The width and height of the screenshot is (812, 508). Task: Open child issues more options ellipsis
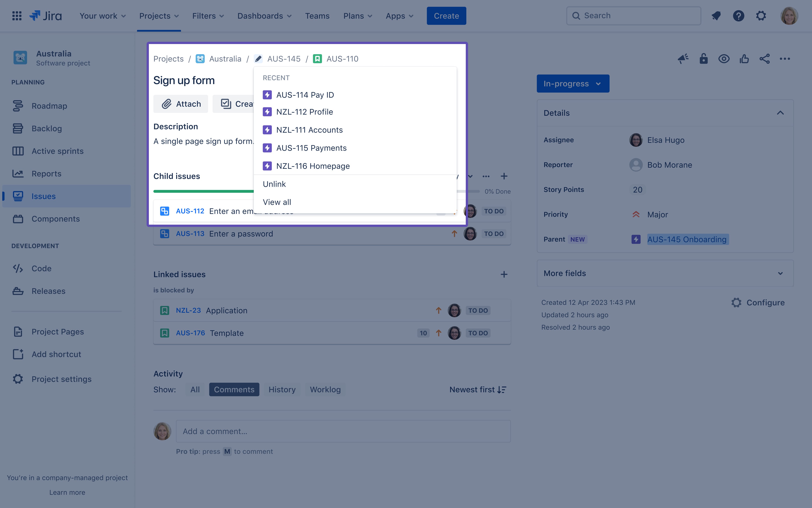coord(486,176)
